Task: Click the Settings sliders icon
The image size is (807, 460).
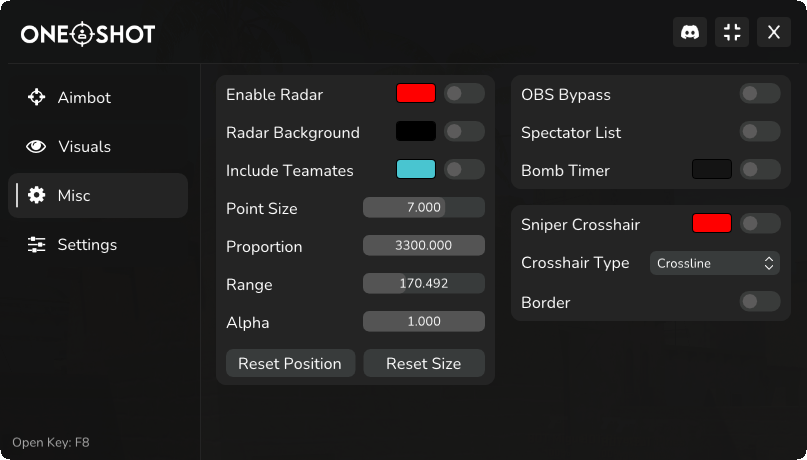Action: [x=37, y=244]
